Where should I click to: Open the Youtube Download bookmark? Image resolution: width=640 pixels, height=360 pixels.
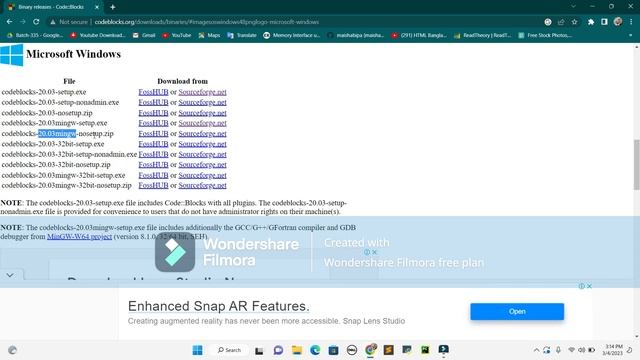98,36
